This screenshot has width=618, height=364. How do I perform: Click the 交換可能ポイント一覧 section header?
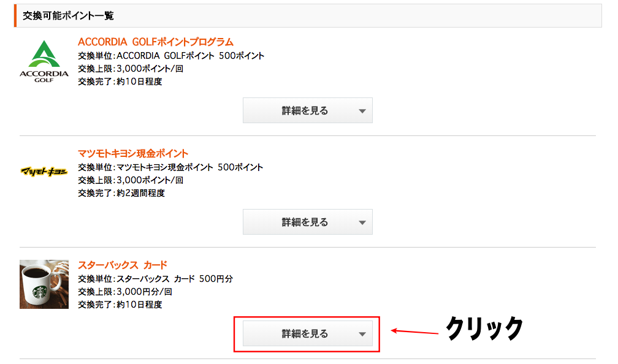click(x=308, y=16)
